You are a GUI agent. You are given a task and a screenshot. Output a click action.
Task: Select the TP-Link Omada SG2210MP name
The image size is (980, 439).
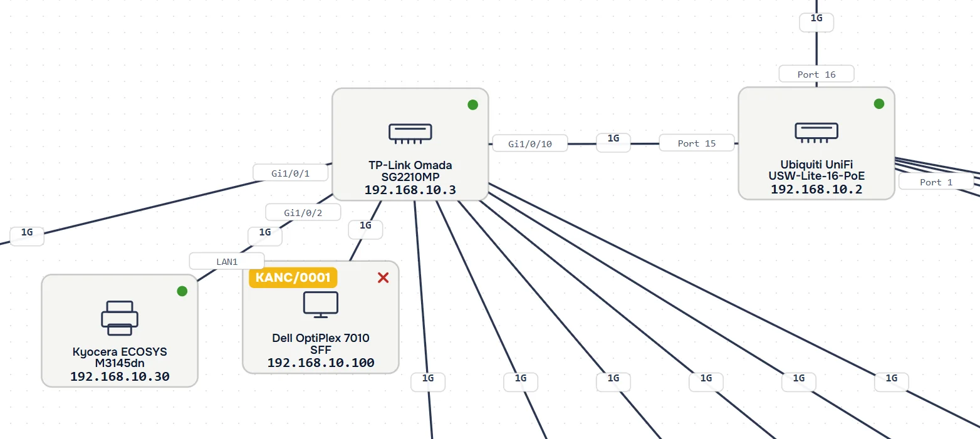point(410,171)
